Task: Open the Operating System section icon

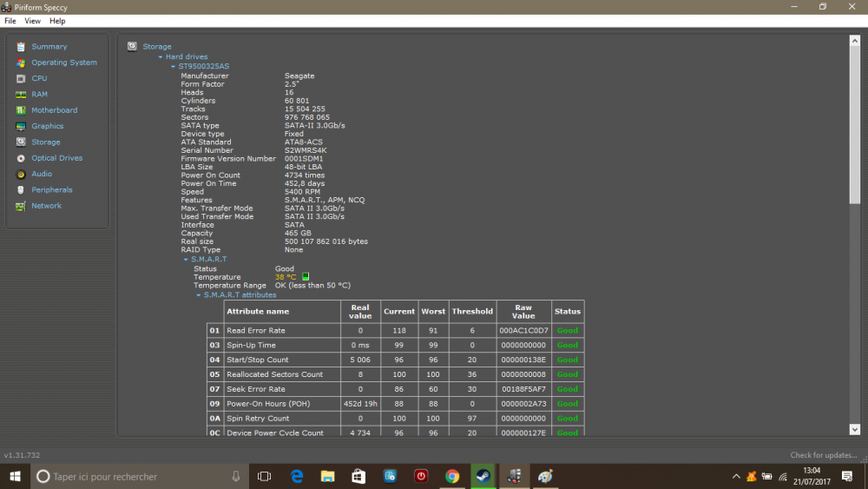Action: (21, 63)
